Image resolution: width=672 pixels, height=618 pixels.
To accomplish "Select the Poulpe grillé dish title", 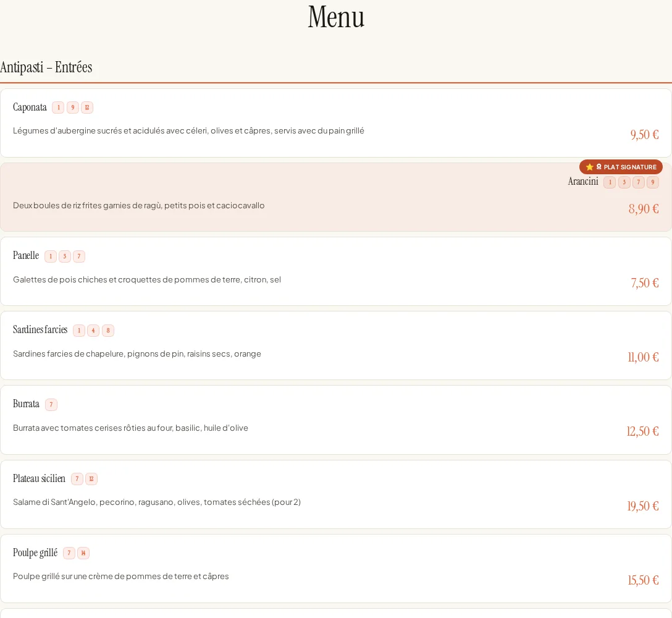I will tap(35, 553).
